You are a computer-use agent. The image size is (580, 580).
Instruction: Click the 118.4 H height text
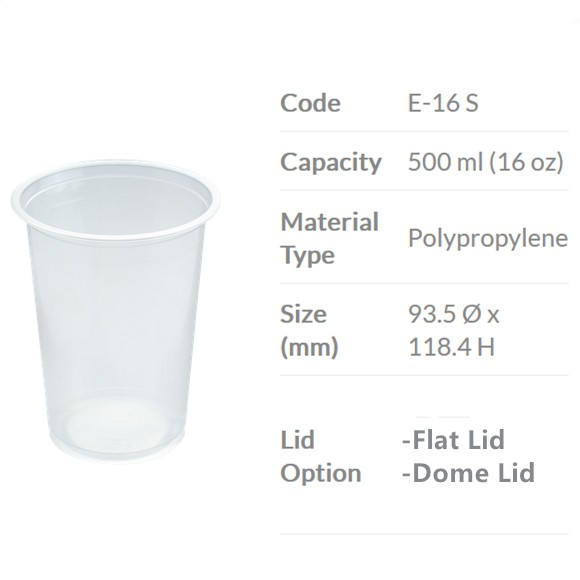click(452, 347)
